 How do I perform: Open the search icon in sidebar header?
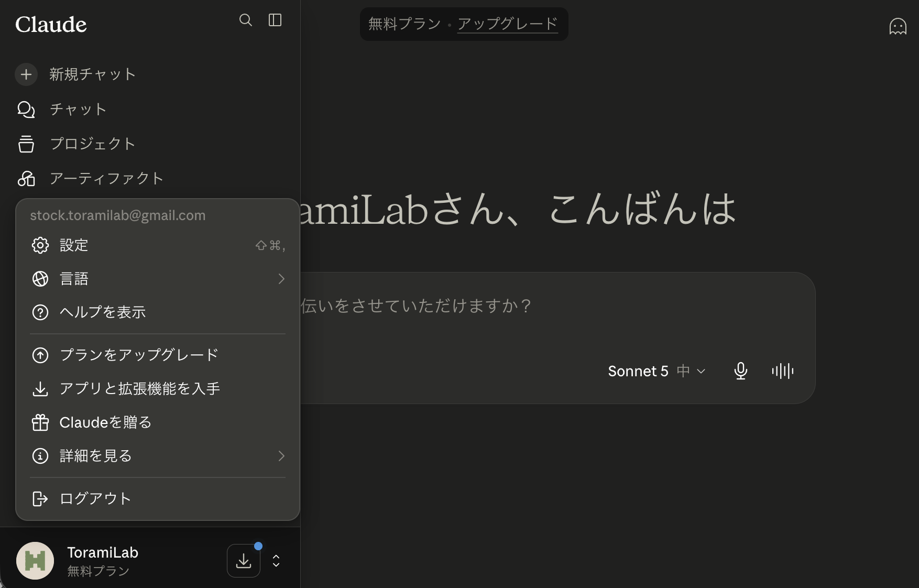point(246,20)
